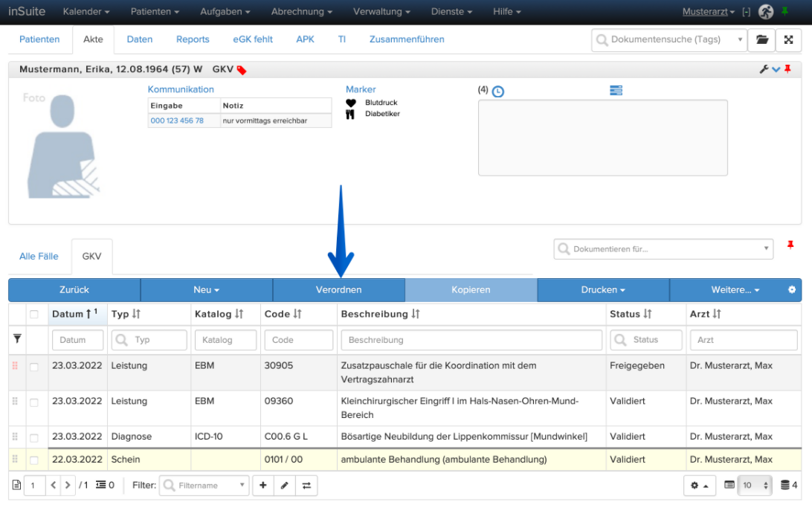Viewport: 812px width, 508px height.
Task: Click drag handle of the 30905 row
Action: click(15, 366)
